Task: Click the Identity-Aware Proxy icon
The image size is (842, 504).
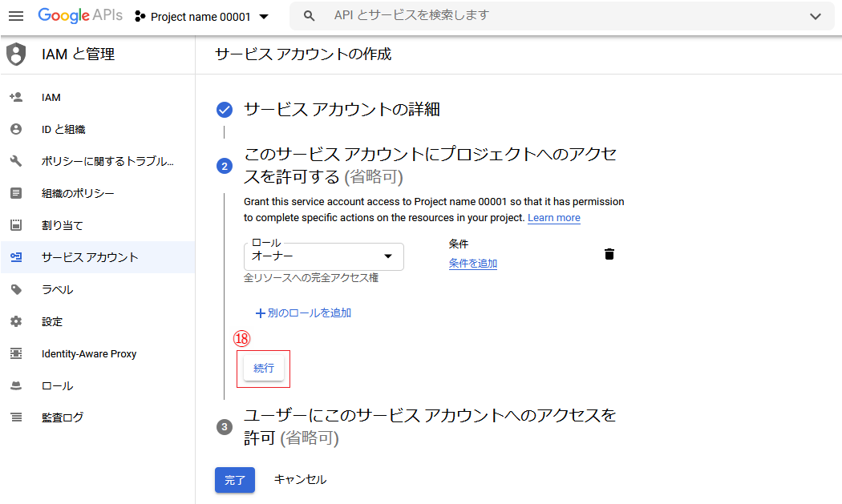Action: click(16, 353)
